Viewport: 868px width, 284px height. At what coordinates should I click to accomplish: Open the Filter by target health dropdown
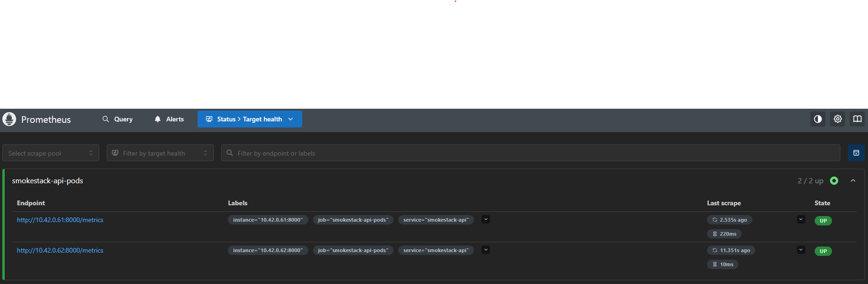160,153
